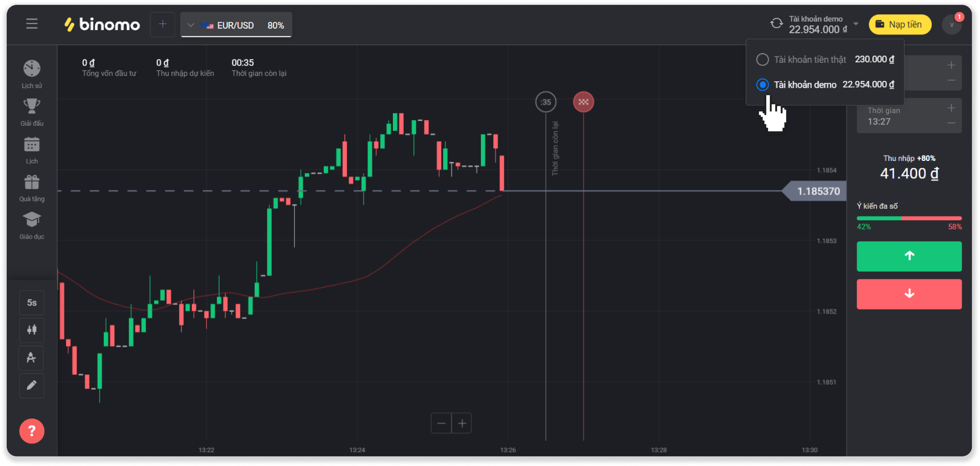Select Tài khoản tiền thật radio option

pos(762,59)
